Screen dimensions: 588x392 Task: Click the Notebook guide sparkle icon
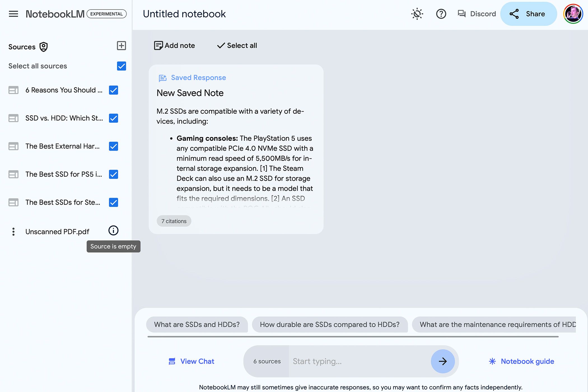pyautogui.click(x=493, y=361)
